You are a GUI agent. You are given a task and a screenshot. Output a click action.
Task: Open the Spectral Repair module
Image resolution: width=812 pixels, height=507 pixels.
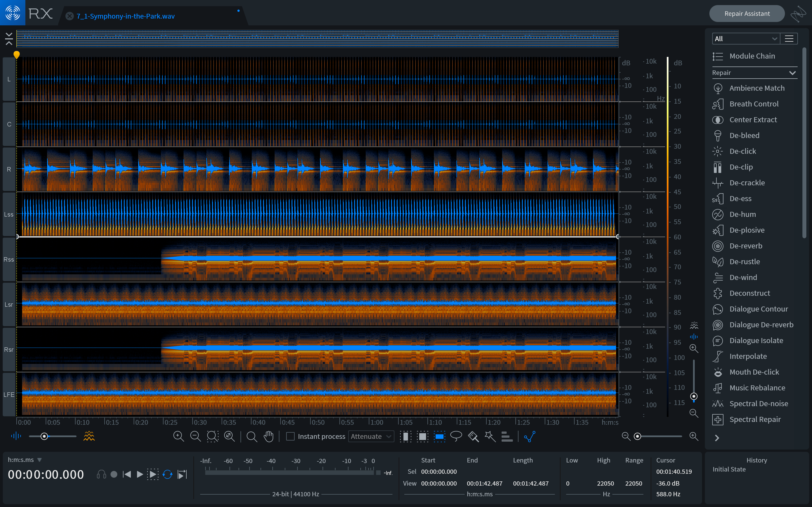(x=754, y=419)
